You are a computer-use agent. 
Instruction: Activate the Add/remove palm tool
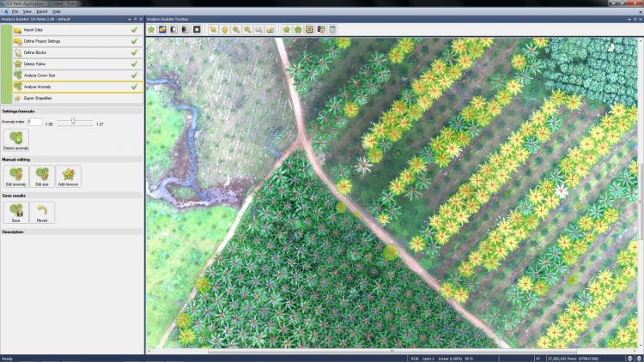click(69, 176)
